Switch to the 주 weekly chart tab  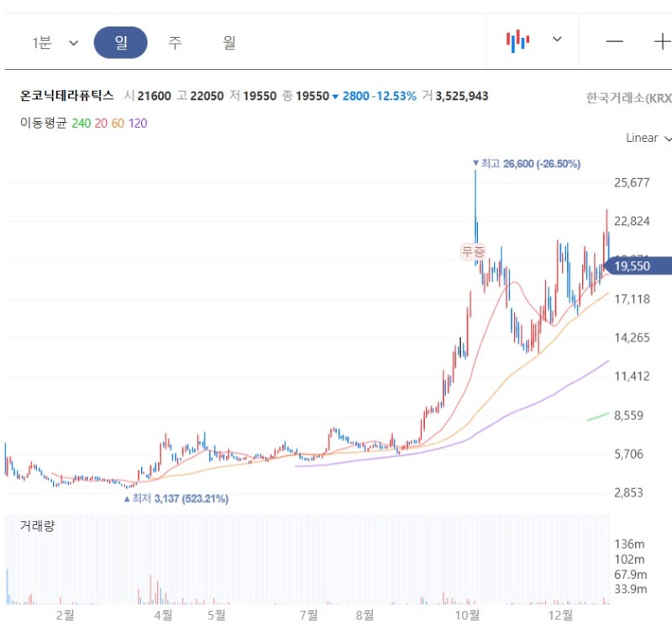point(175,43)
